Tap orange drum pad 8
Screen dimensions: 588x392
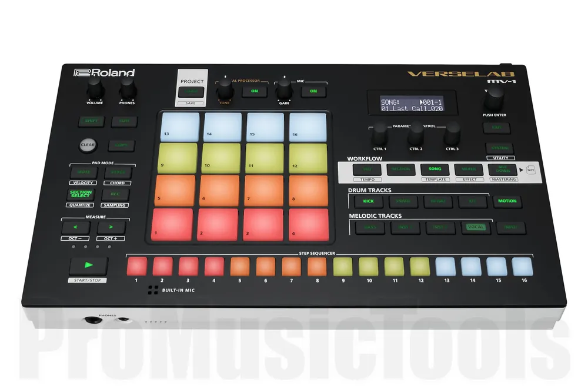308,191
